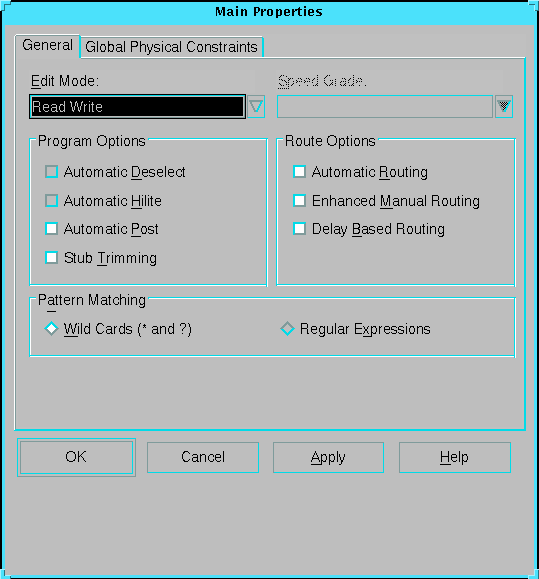Toggle Enhanced Manual Routing
This screenshot has width=539, height=579.
[299, 201]
